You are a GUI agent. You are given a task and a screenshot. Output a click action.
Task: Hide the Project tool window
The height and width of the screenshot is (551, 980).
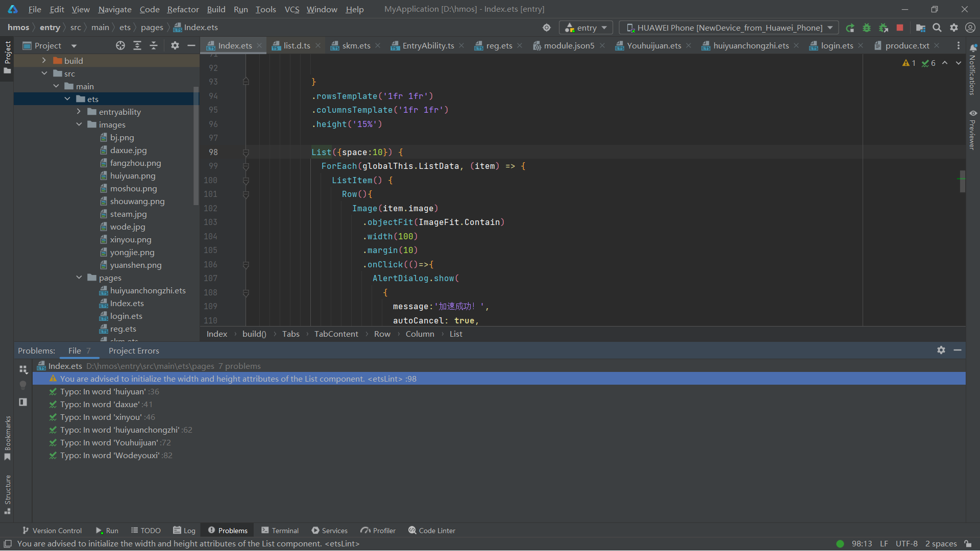tap(191, 45)
